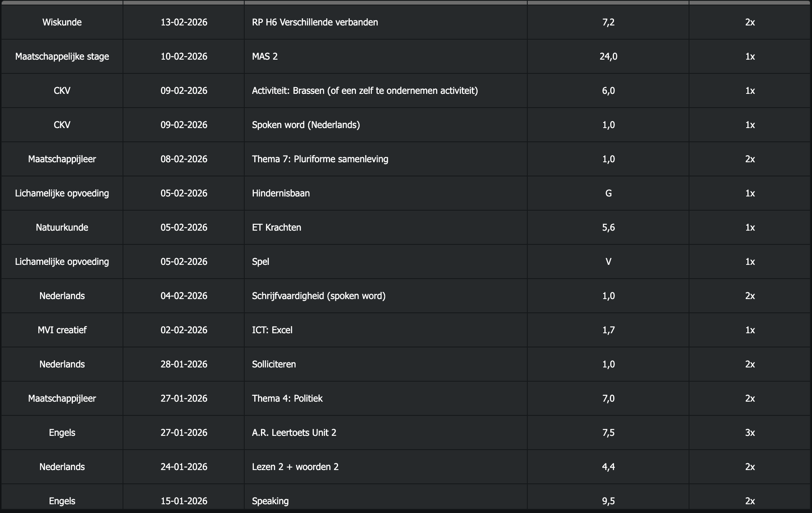Click the 'MAS 2' test description

tap(265, 56)
